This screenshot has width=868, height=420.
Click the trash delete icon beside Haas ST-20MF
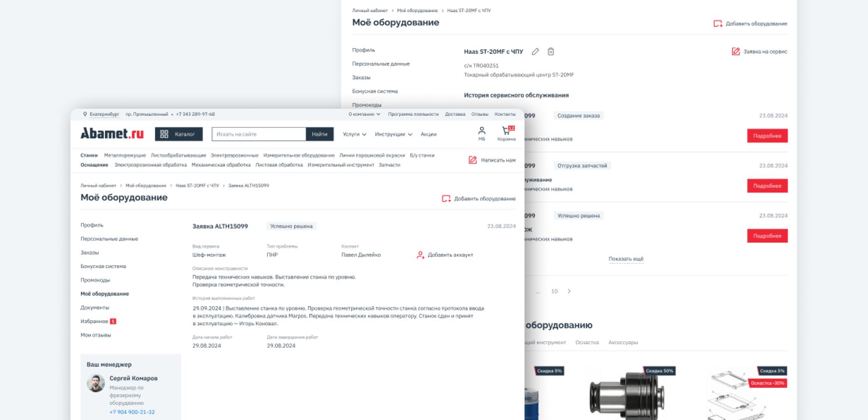pyautogui.click(x=551, y=52)
